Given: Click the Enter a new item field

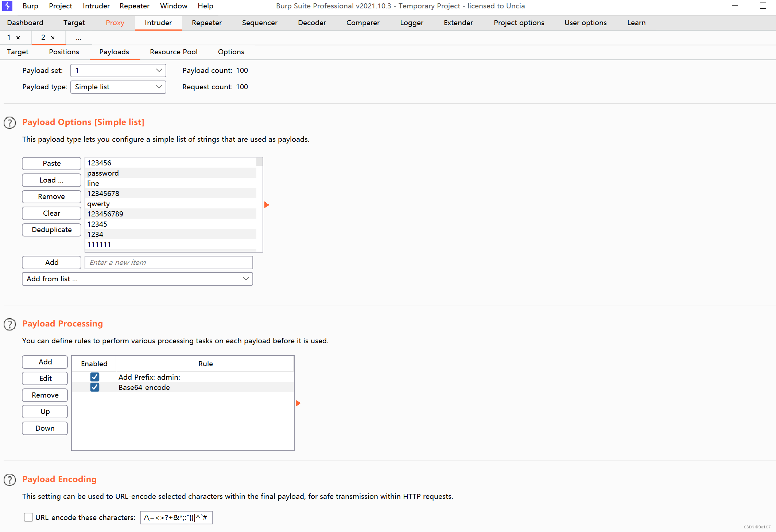Looking at the screenshot, I should (168, 262).
